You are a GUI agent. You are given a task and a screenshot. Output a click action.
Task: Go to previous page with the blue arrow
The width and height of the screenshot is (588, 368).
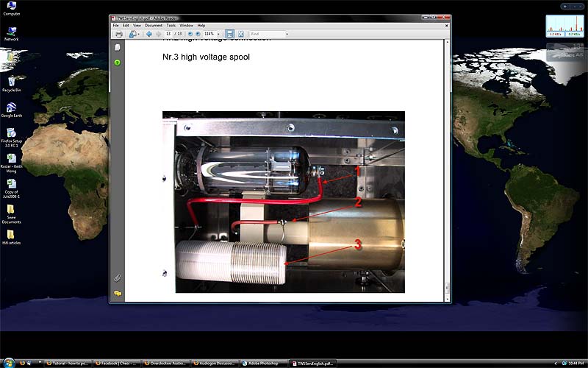click(149, 34)
